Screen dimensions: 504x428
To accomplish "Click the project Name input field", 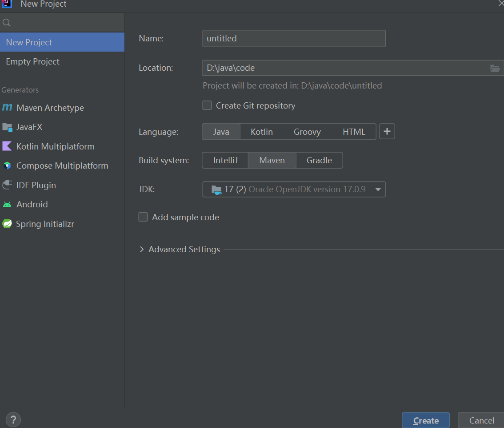I will 294,38.
